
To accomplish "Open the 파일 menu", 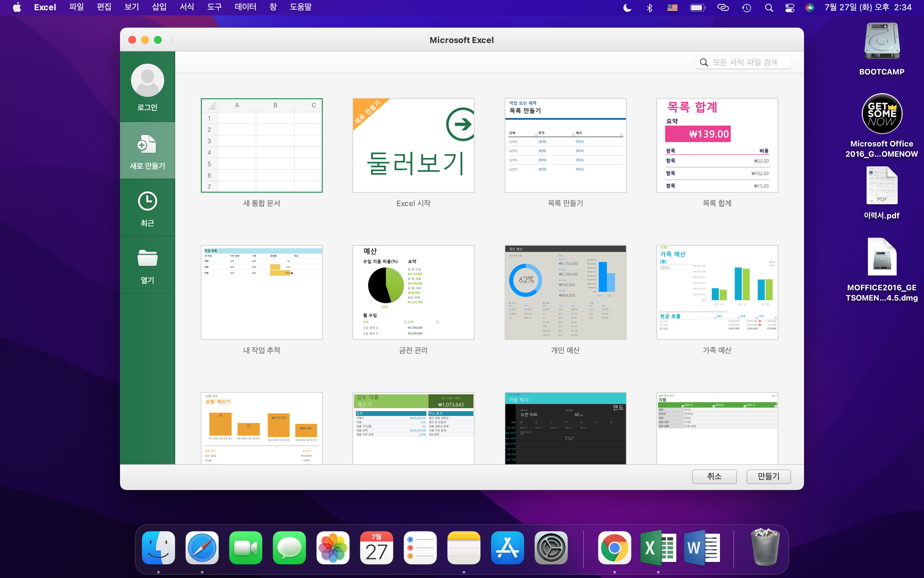I will tap(76, 7).
